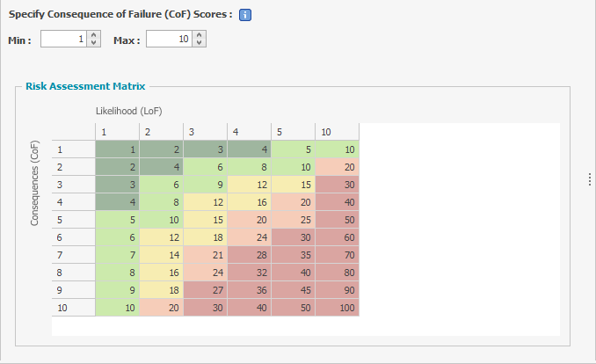Select the dark green cell LoF 1, CoF 1
Image resolution: width=596 pixels, height=364 pixels.
tap(117, 149)
